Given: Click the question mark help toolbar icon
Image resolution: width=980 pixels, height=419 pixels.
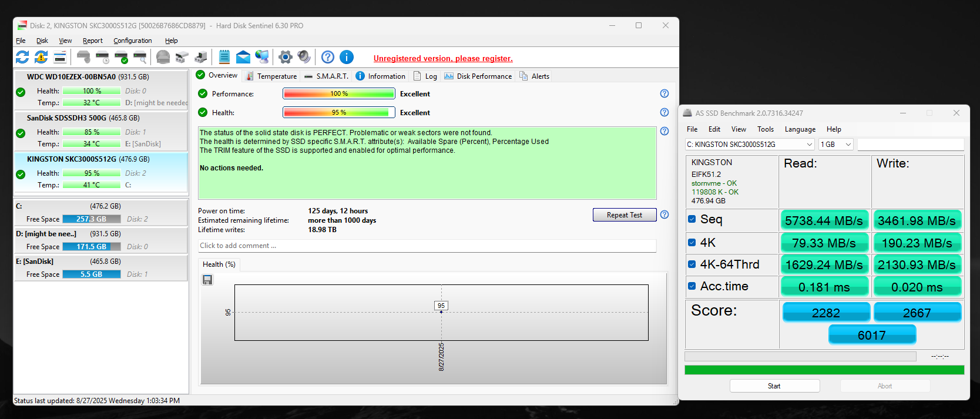Looking at the screenshot, I should [x=328, y=57].
